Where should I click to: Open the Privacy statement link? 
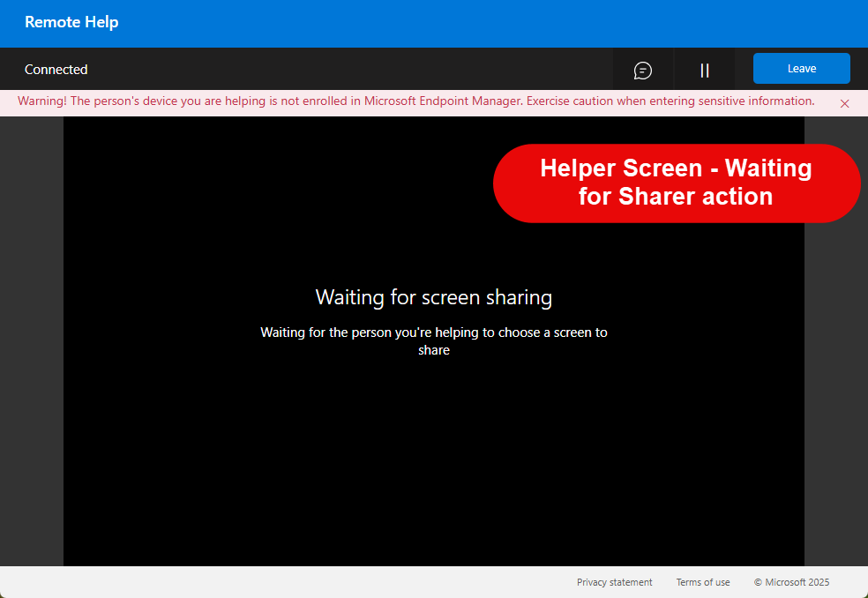(x=614, y=582)
